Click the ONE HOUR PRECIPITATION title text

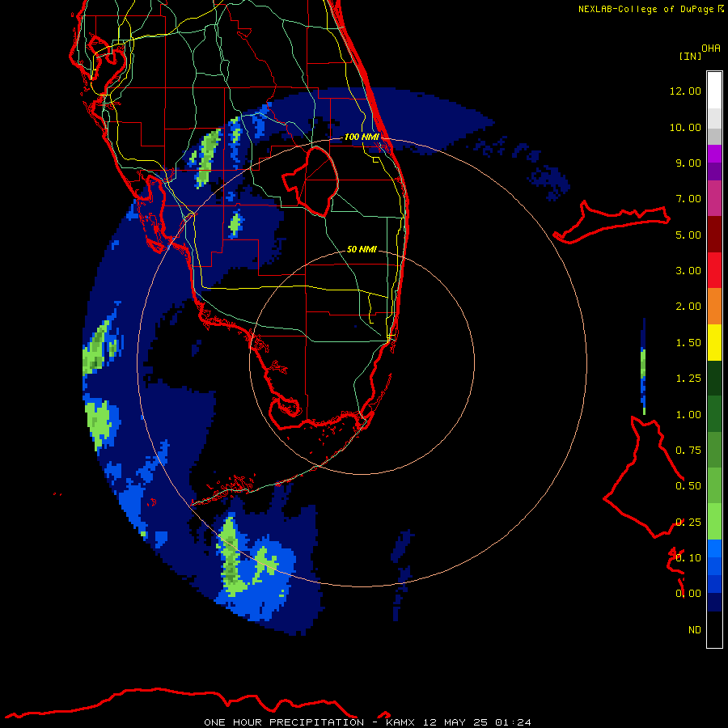pyautogui.click(x=284, y=722)
